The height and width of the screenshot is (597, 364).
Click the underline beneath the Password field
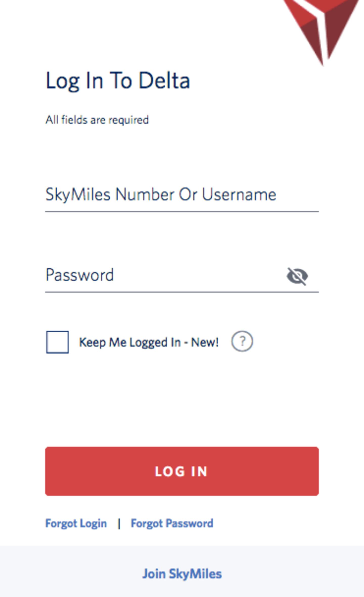182,292
